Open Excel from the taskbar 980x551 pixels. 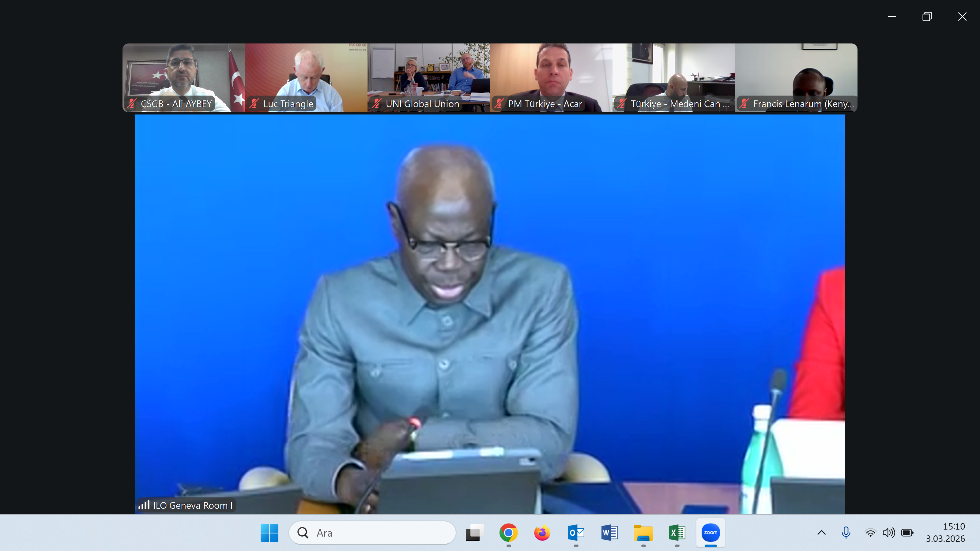677,533
